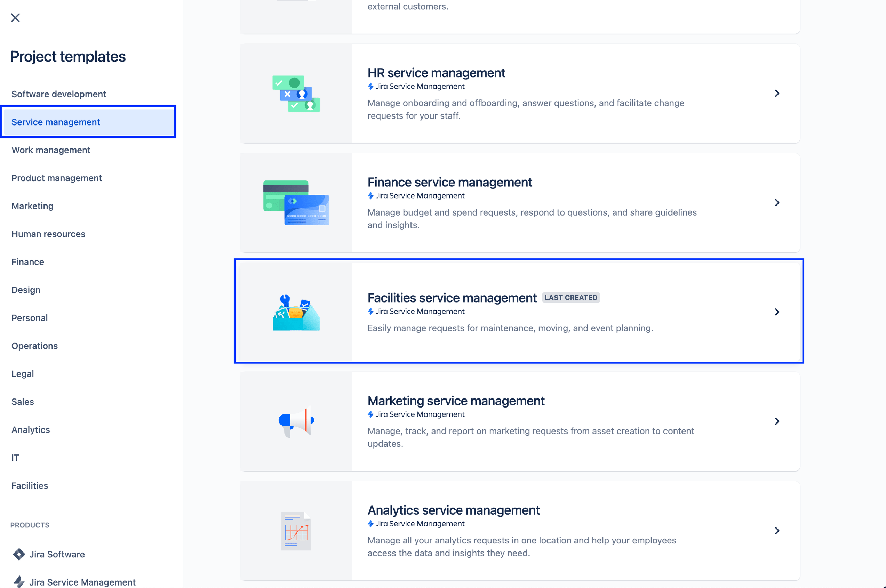Click the Marketing service management icon
The width and height of the screenshot is (886, 588).
[297, 421]
